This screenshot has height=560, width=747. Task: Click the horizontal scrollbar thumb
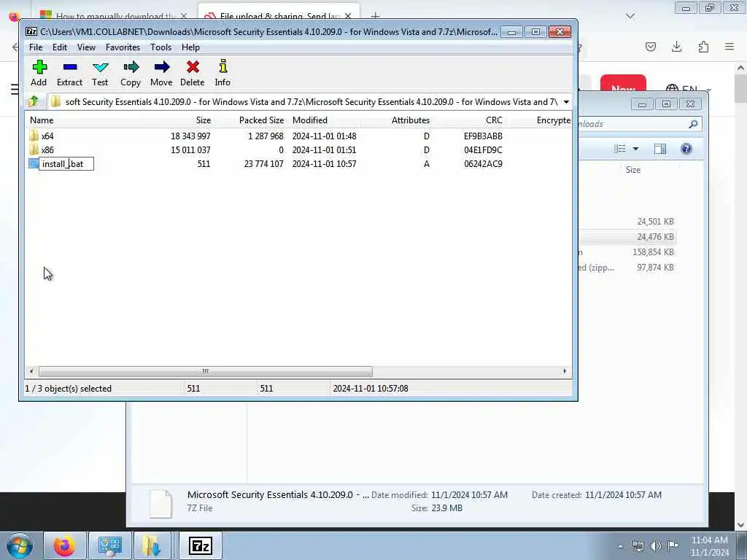(x=205, y=371)
